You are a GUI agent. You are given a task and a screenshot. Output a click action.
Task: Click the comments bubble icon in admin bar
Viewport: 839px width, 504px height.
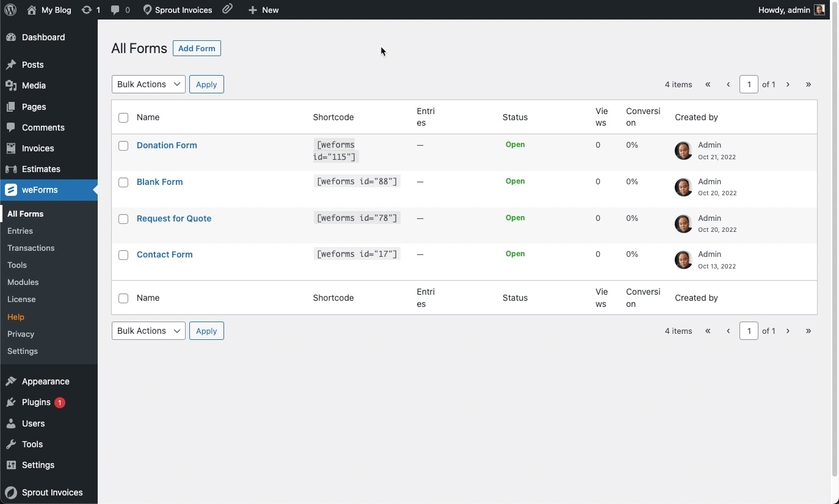(115, 10)
